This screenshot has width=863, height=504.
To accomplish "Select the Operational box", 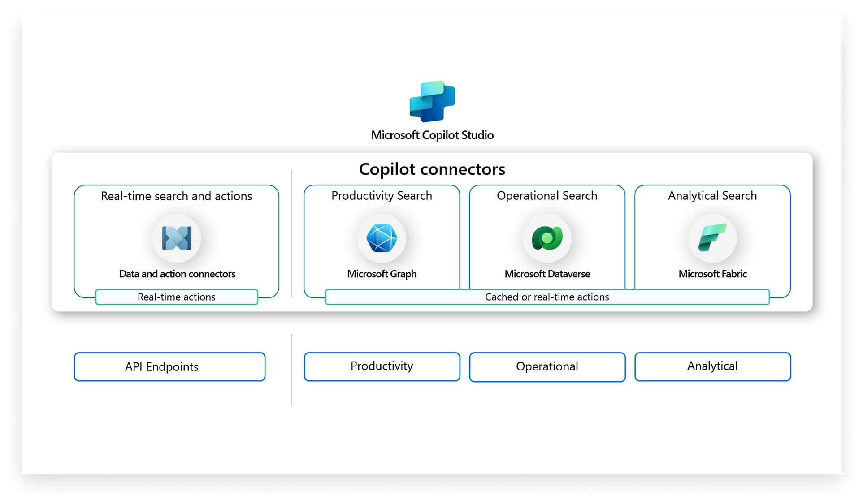I will 547,367.
